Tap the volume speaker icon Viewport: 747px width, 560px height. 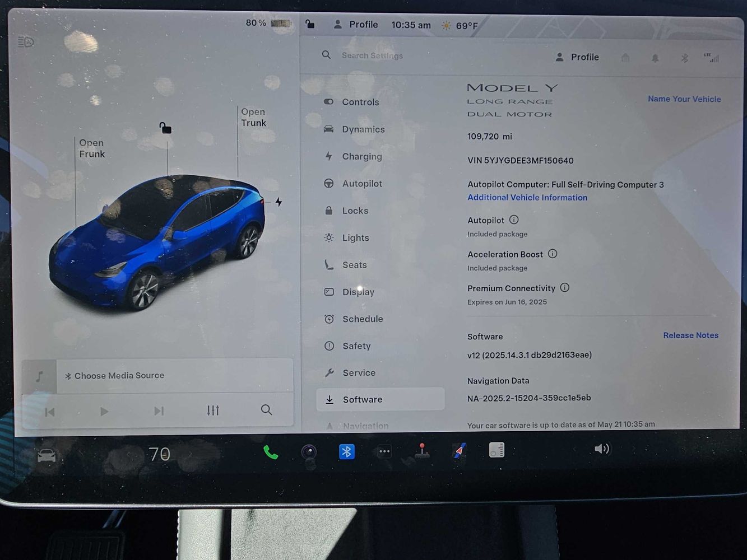coord(601,449)
